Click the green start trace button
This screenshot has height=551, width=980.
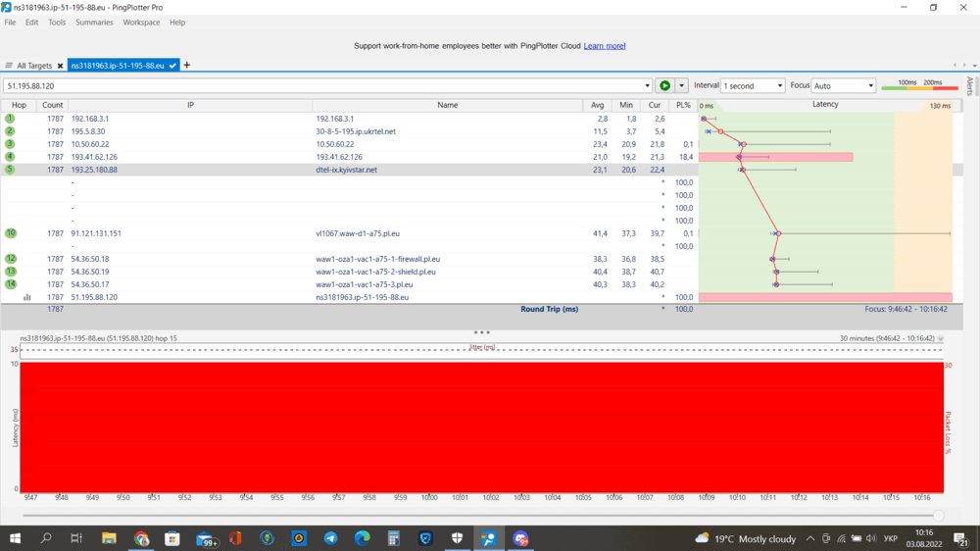(x=664, y=86)
